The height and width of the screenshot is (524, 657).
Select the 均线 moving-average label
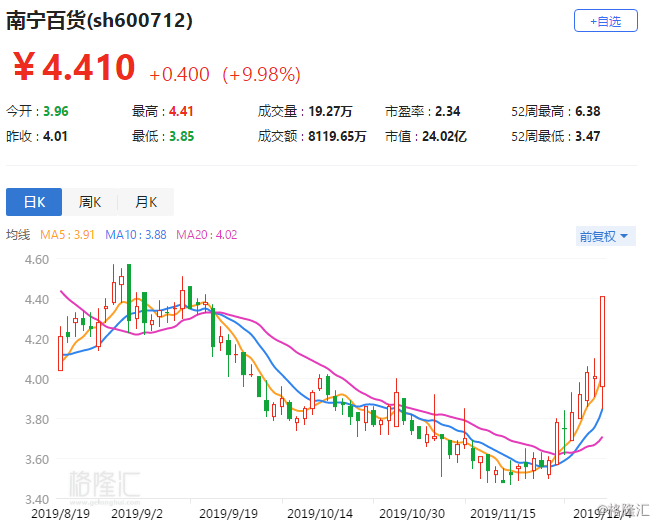click(18, 235)
